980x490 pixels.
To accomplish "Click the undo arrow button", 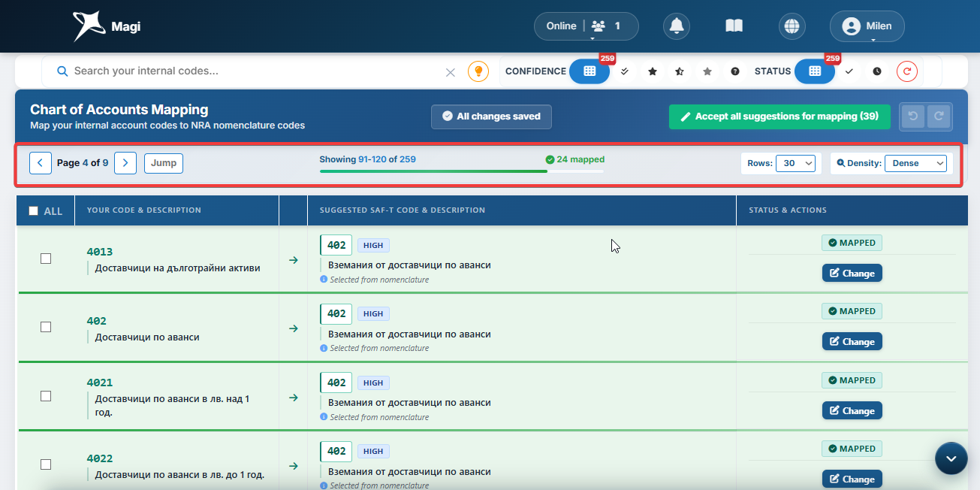I will [913, 116].
